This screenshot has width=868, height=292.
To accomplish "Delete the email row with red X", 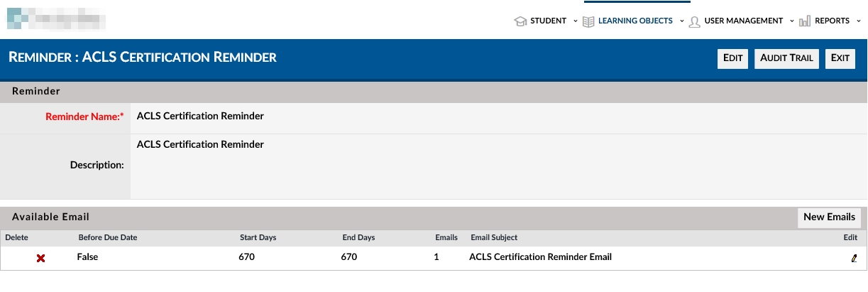I will pyautogui.click(x=40, y=258).
